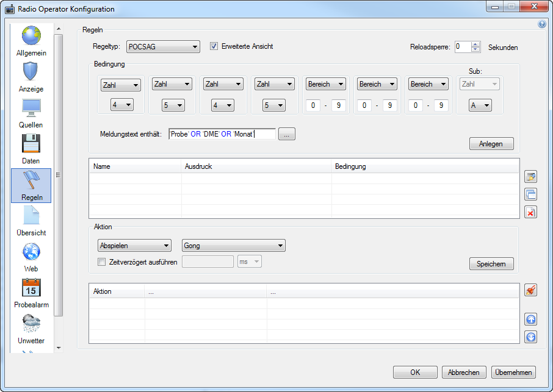
Task: Click the Reloadsperre value field
Action: click(463, 47)
